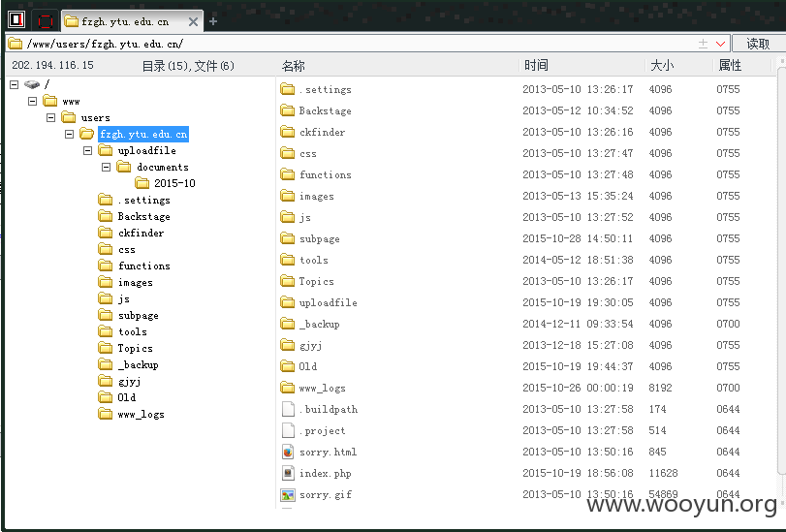The image size is (786, 532).
Task: Sort by 名称 column header
Action: tap(294, 66)
